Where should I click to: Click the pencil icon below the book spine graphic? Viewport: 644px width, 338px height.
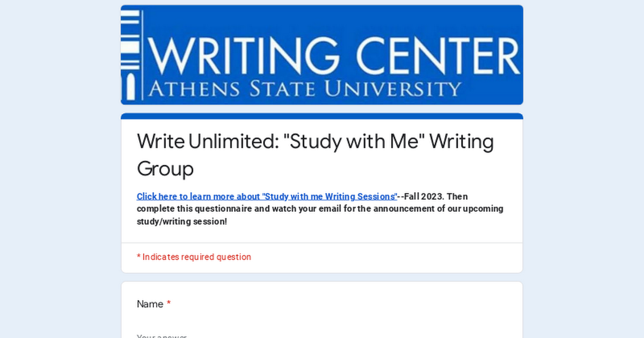click(x=130, y=86)
